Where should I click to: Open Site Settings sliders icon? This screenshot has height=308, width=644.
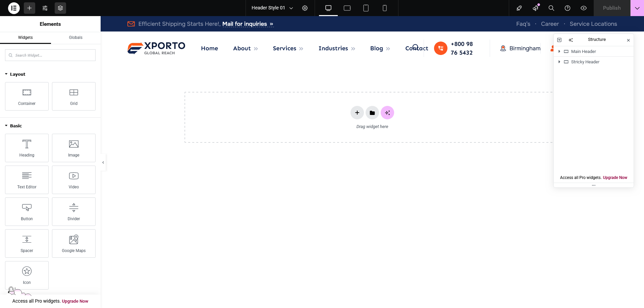pyautogui.click(x=45, y=8)
